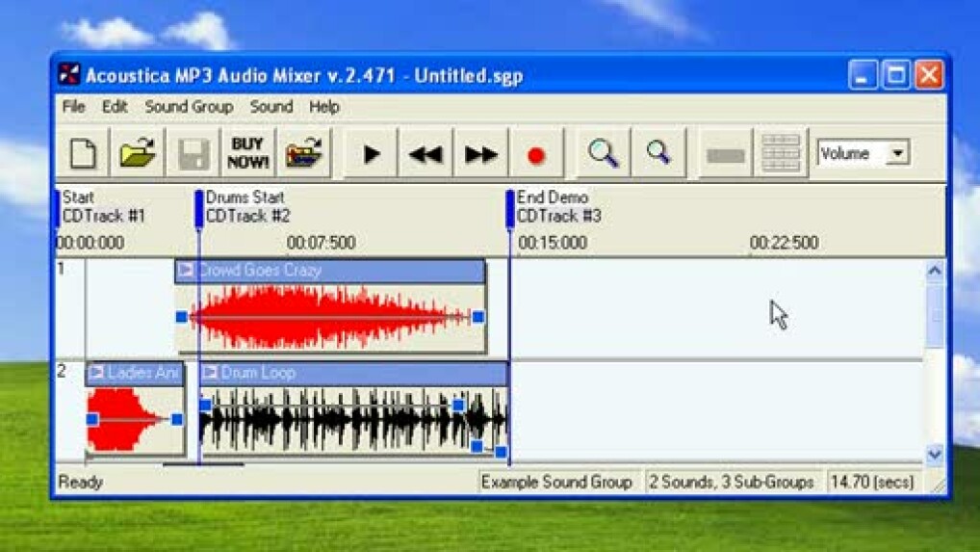Create a new sound group file
Viewport: 980px width, 552px height.
(x=85, y=154)
